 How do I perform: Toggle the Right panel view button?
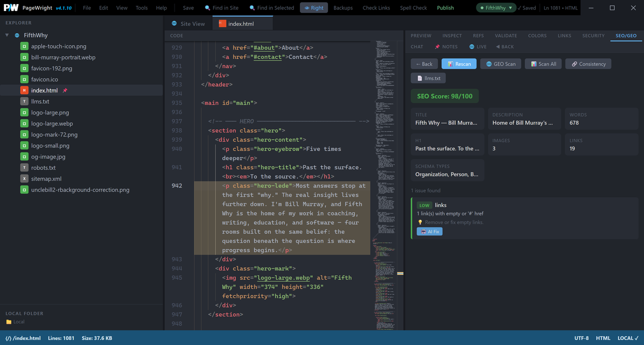pos(314,8)
